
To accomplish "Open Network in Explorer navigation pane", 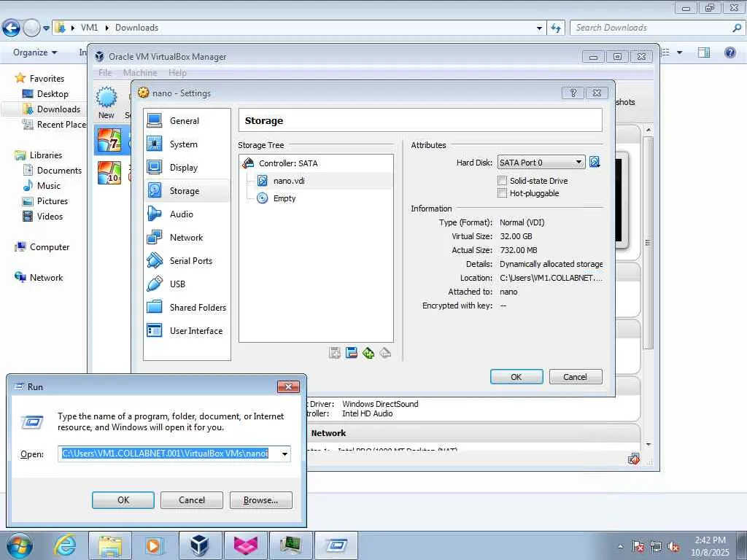I will click(x=44, y=278).
